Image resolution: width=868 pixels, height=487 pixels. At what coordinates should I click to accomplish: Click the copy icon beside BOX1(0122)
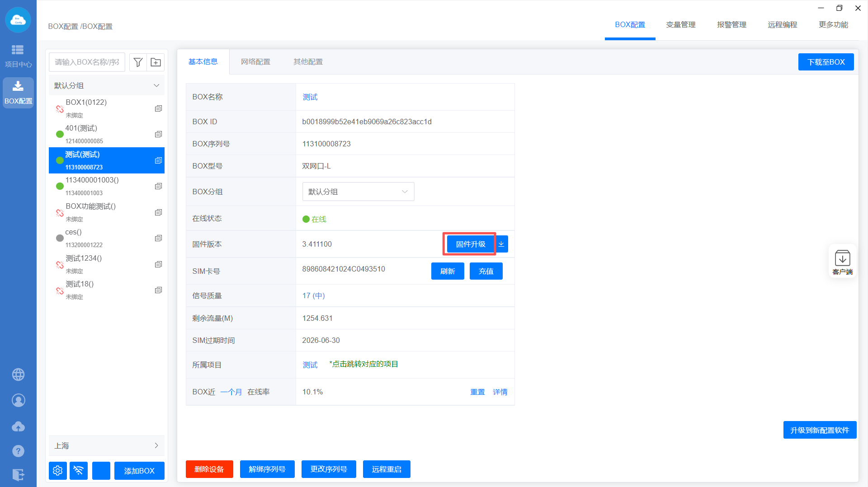click(158, 108)
